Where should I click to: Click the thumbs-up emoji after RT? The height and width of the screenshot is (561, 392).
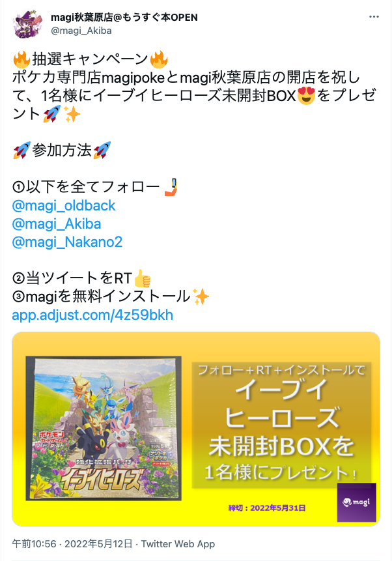coord(143,278)
